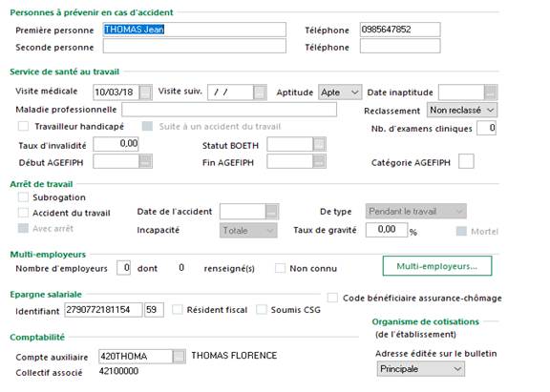This screenshot has height=392, width=550.
Task: Toggle Code bénéficiaire assurance-chômage checkbox
Action: tap(332, 299)
